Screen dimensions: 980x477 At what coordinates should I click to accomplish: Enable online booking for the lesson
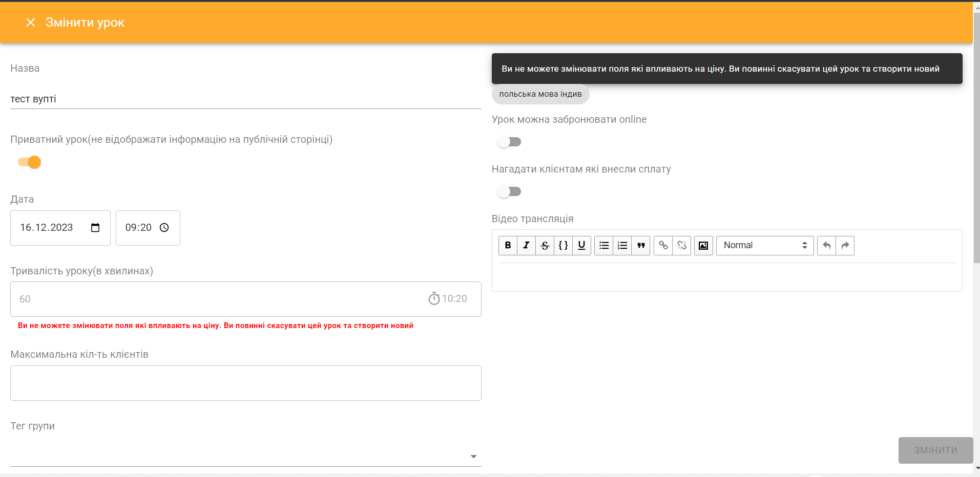509,142
